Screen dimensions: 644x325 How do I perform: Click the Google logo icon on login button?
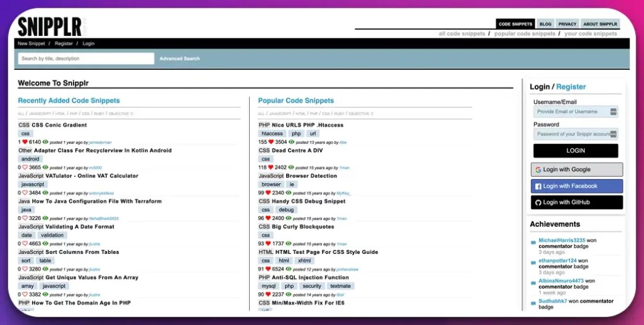tap(538, 170)
